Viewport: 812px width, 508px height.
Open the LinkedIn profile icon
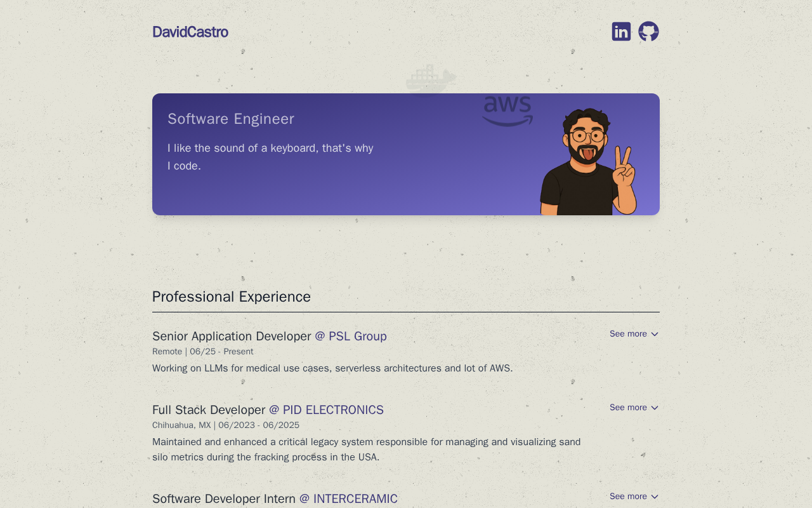621,32
